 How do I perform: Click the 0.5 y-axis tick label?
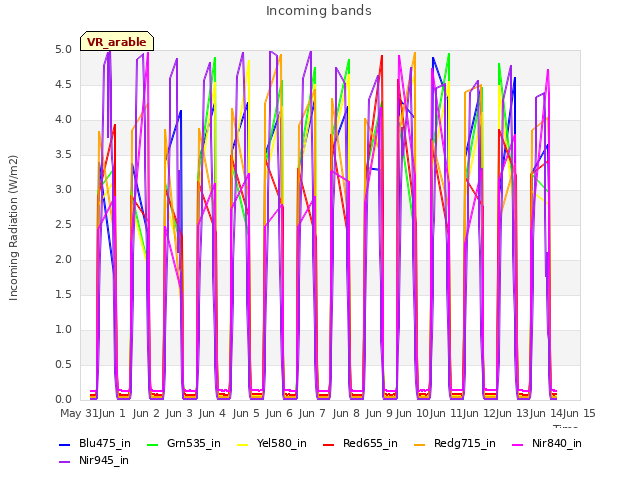pyautogui.click(x=63, y=364)
